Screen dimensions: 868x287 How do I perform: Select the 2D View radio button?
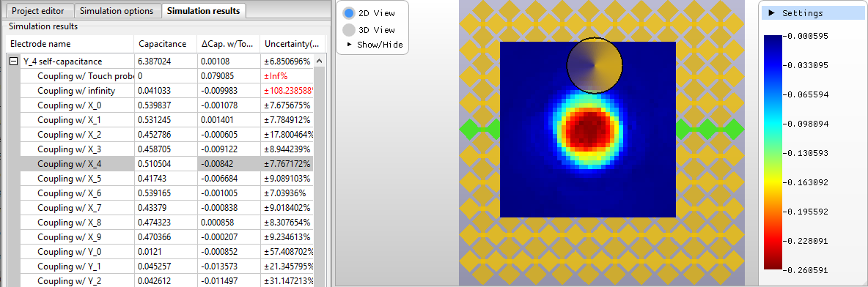[x=349, y=12]
